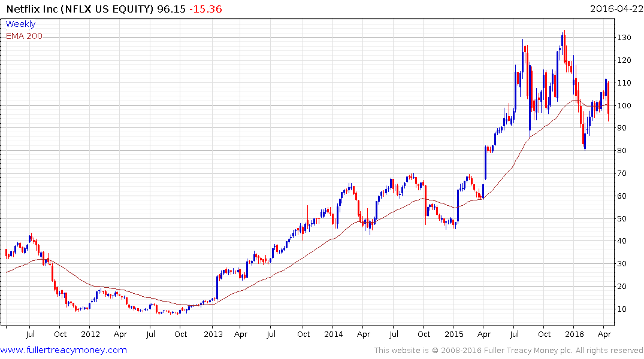Click the '2014' year label on time axis
The height and width of the screenshot is (359, 644).
334,334
